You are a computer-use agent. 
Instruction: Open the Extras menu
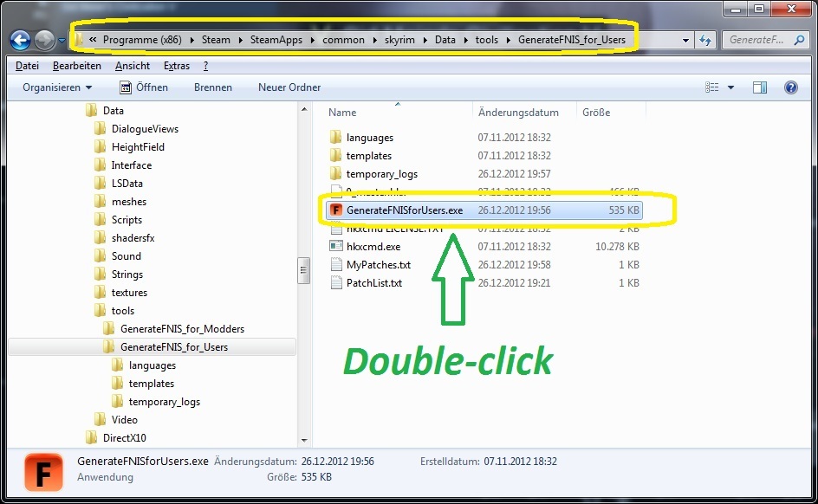pos(176,66)
